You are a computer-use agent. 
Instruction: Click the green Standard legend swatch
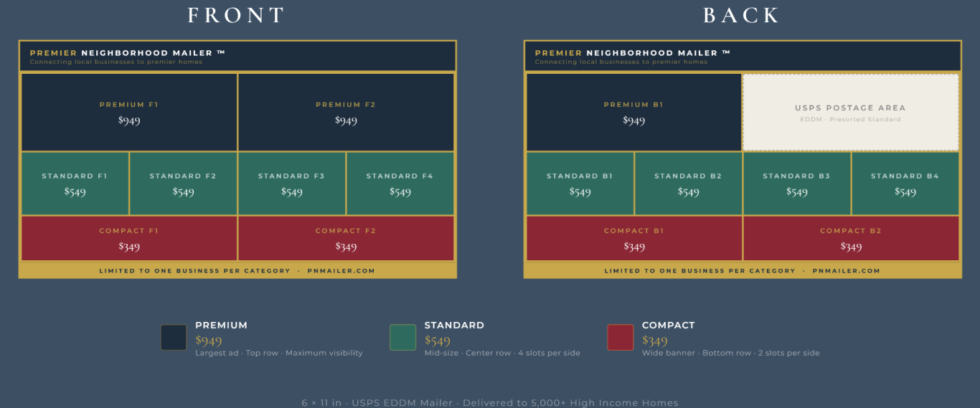[402, 338]
